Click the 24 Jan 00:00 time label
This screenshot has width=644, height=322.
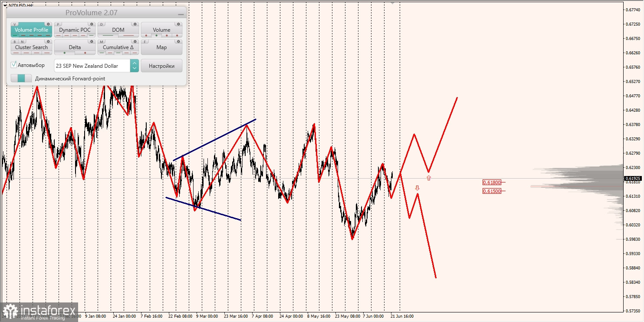tap(124, 316)
